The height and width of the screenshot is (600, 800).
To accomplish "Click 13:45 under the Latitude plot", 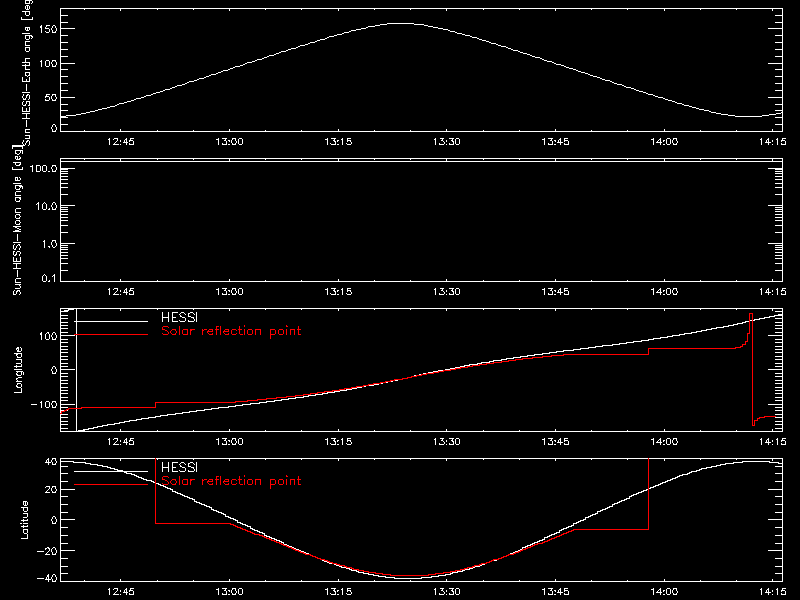I will pos(555,592).
